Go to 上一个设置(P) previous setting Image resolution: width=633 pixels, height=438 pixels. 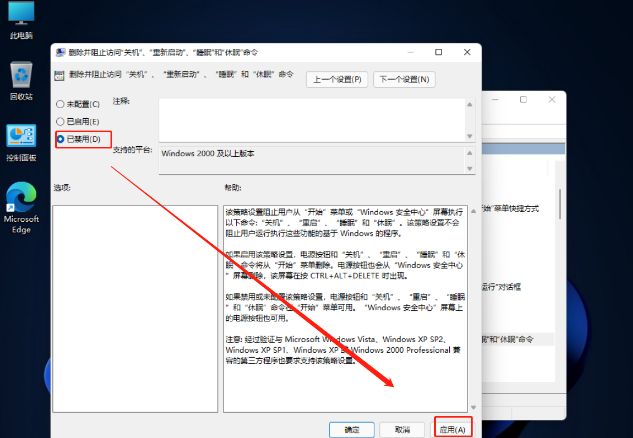click(337, 80)
